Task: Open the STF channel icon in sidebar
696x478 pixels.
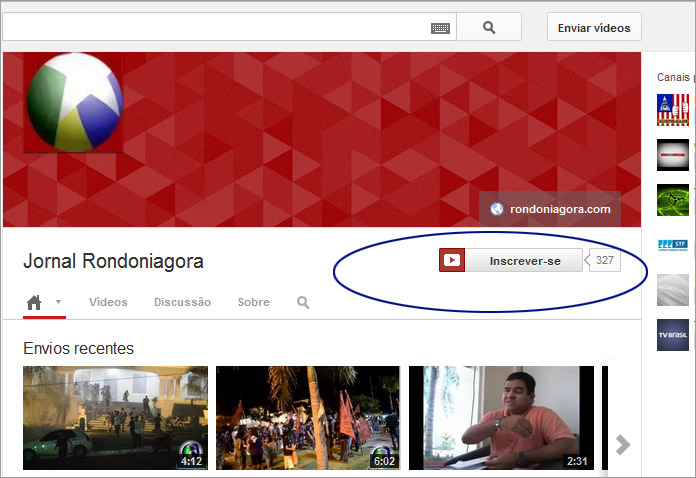Action: point(673,245)
